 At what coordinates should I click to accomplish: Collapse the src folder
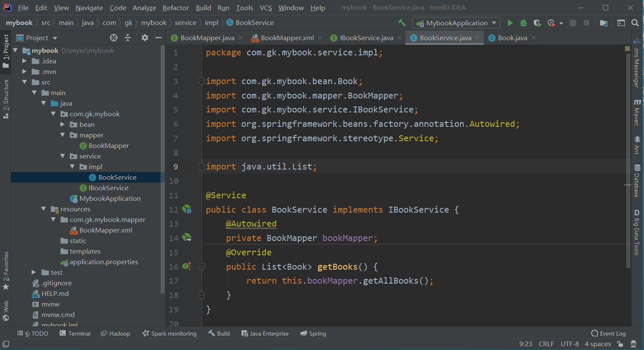(25, 82)
